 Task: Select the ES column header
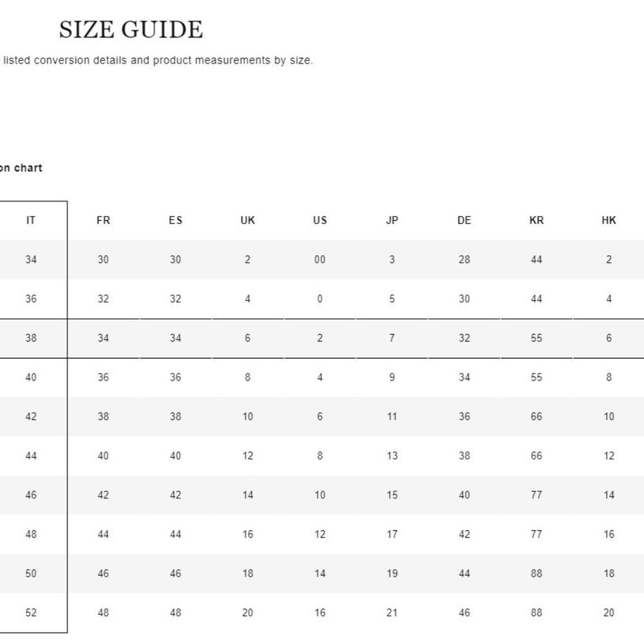pos(175,220)
